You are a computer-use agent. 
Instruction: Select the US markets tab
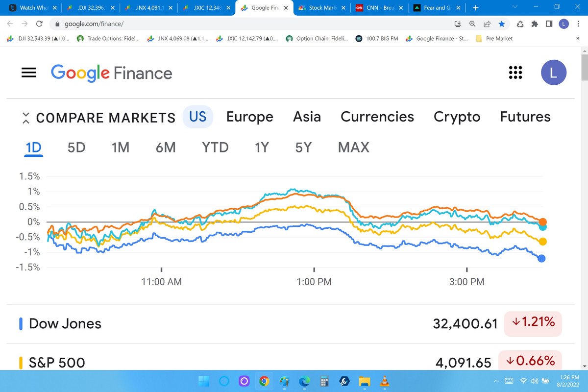(198, 117)
